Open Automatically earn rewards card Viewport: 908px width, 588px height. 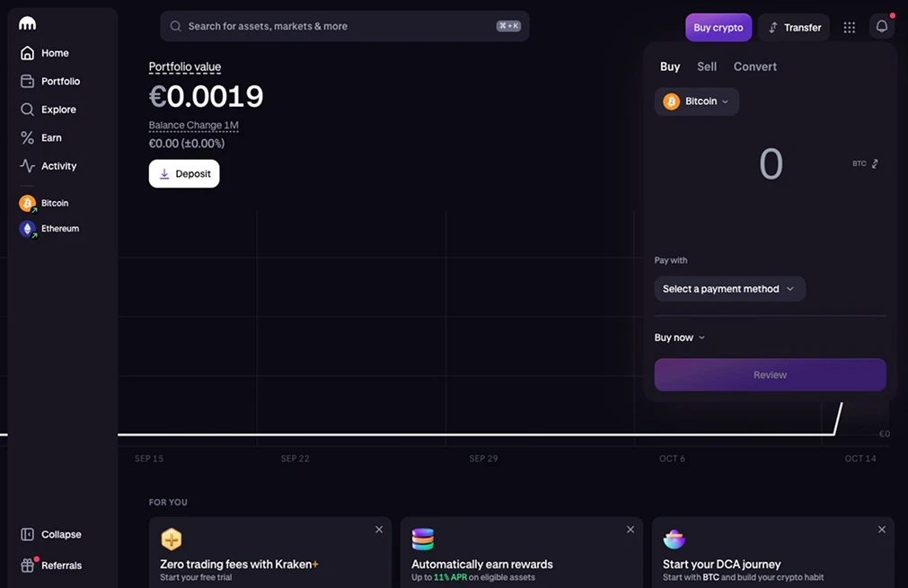pyautogui.click(x=521, y=552)
